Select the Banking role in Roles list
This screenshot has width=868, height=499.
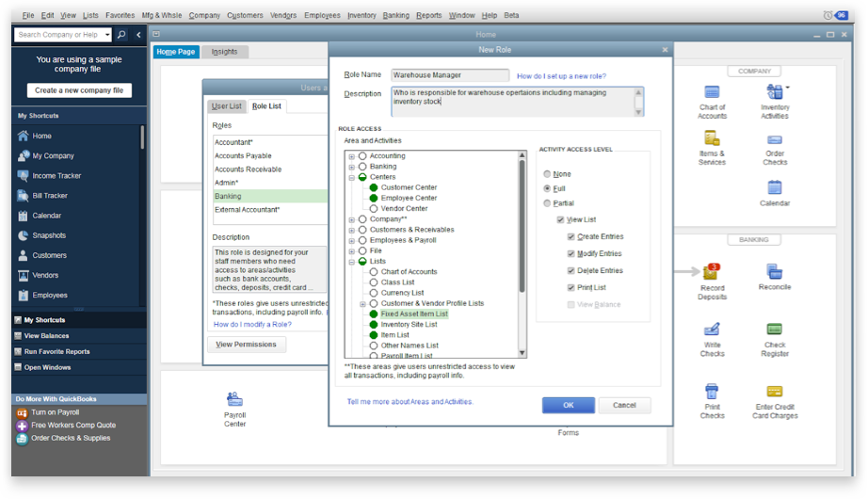pyautogui.click(x=269, y=196)
